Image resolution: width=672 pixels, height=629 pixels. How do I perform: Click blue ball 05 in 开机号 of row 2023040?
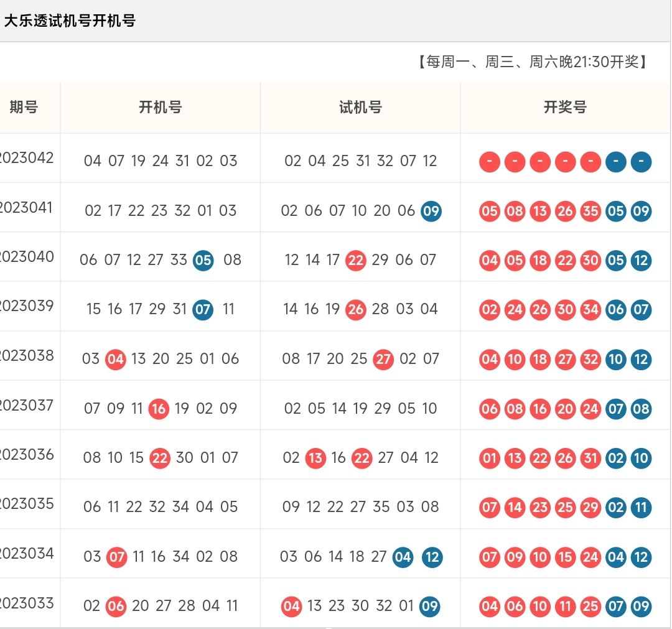(x=203, y=260)
